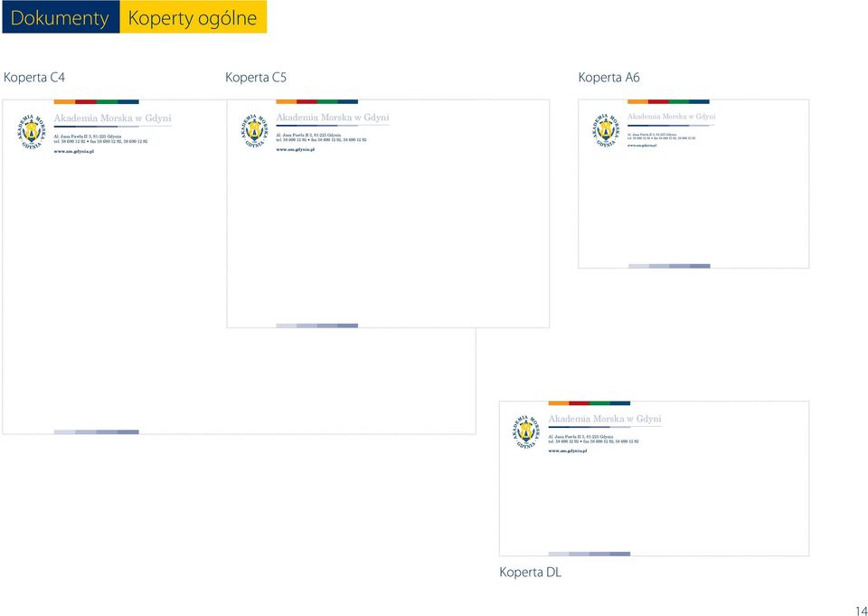
Task: Click www.am.gdynia.pl on the DL envelope
Action: click(568, 451)
